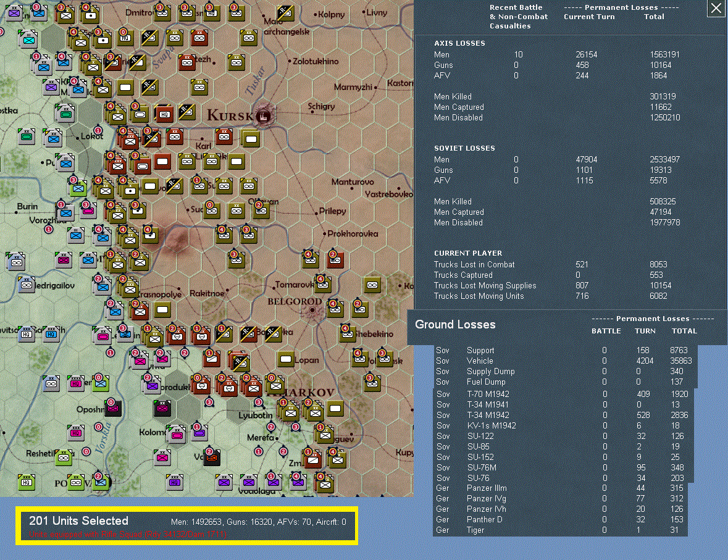Click Soviet Men Captured value 47194
Viewport: 728px width, 560px height.
click(660, 212)
